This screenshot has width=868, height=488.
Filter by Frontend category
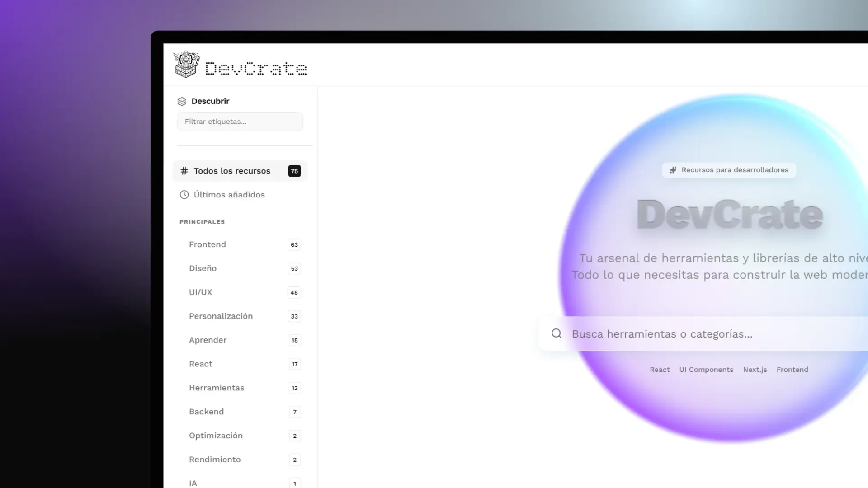(x=208, y=244)
